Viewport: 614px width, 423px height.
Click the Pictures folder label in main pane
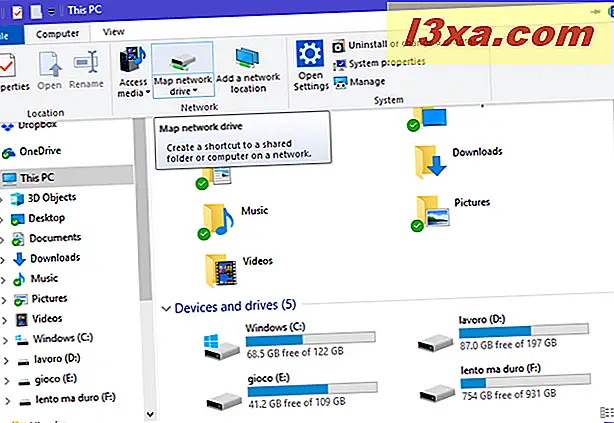472,202
